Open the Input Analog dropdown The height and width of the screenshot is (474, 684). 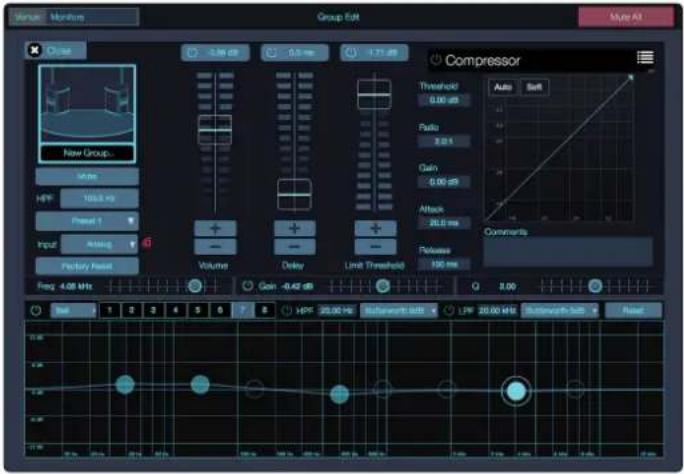coord(99,244)
